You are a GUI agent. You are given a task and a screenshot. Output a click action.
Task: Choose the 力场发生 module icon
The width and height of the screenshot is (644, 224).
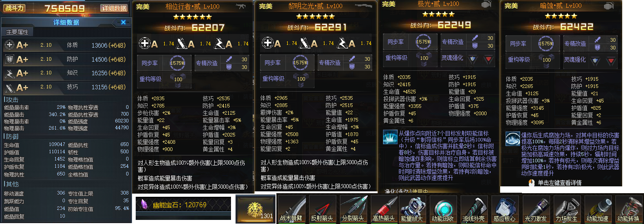pyautogui.click(x=566, y=209)
